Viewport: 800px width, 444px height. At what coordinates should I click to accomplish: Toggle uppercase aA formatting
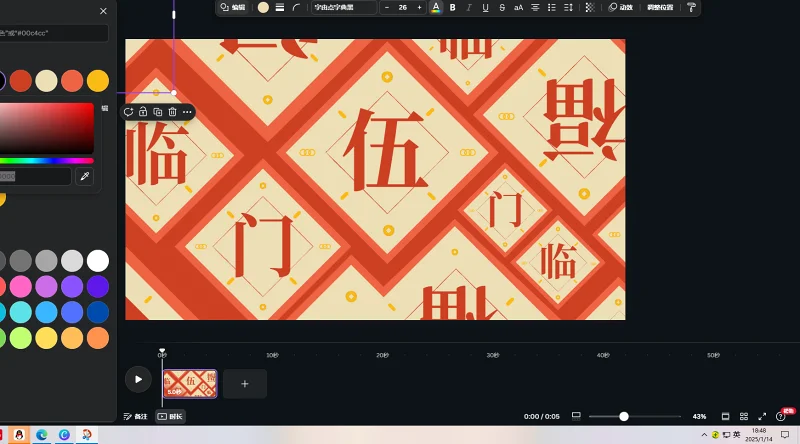pos(518,7)
